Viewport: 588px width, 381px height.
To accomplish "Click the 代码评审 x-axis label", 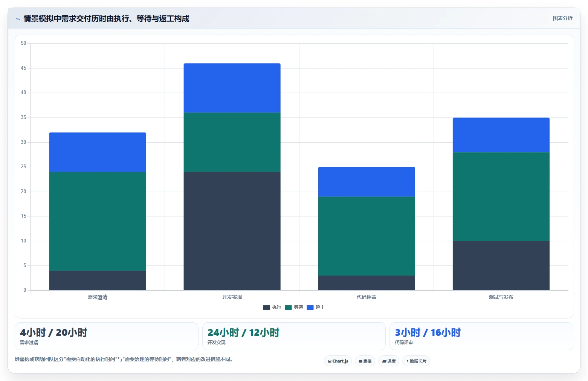I will 367,297.
